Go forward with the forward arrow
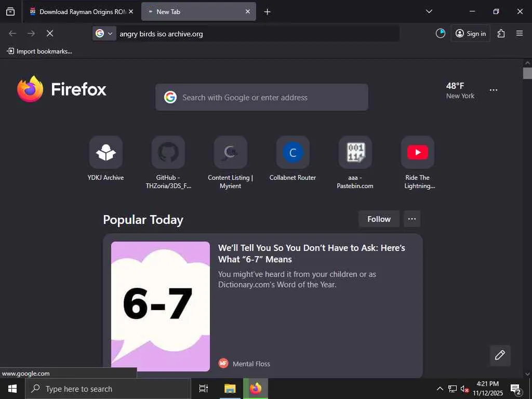 point(31,33)
